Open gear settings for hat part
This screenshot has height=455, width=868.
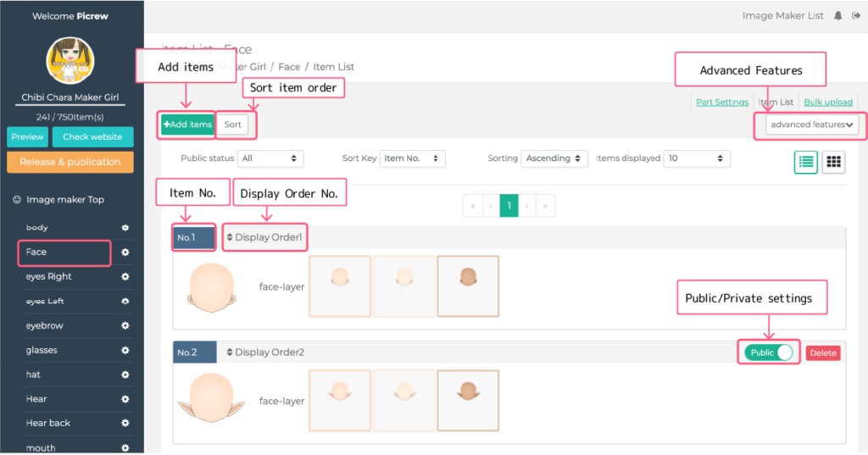[125, 375]
